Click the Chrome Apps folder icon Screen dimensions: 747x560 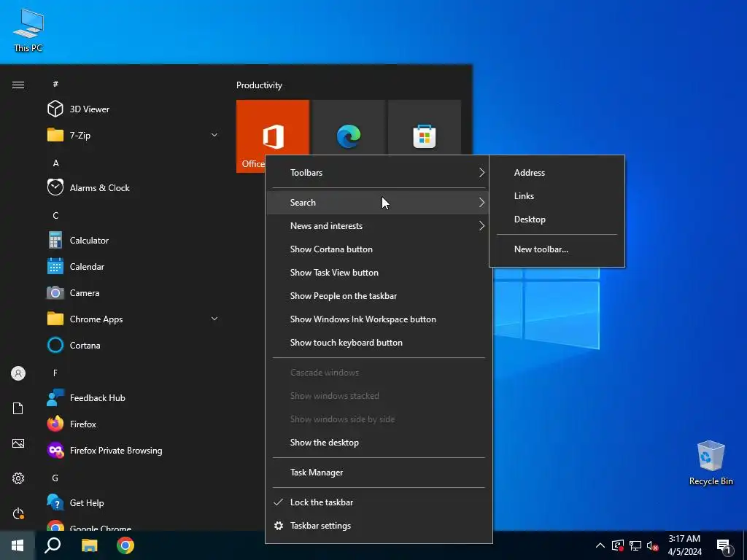[55, 319]
